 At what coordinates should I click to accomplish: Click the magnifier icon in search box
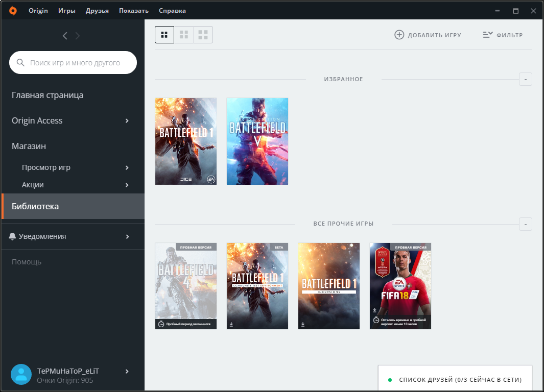tap(20, 62)
